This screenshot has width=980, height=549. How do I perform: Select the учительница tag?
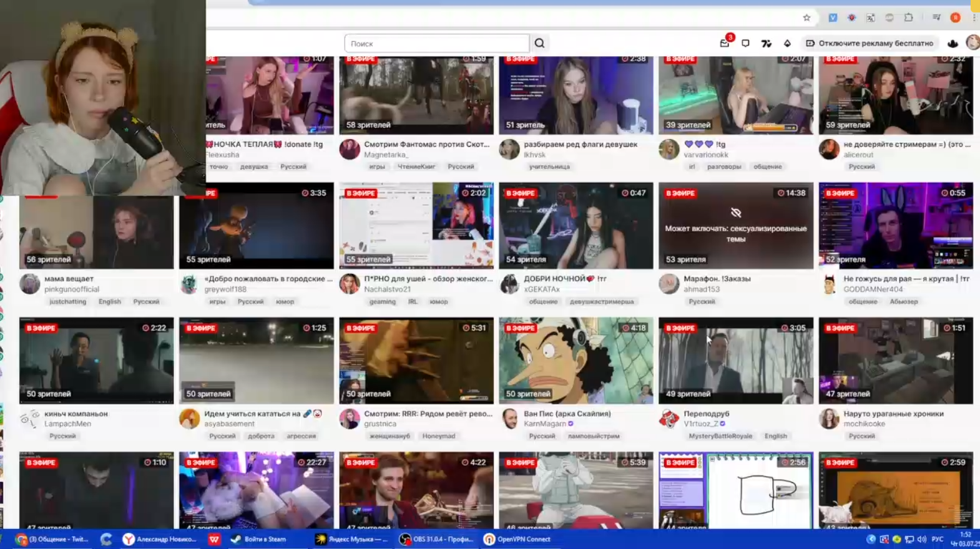(x=549, y=167)
